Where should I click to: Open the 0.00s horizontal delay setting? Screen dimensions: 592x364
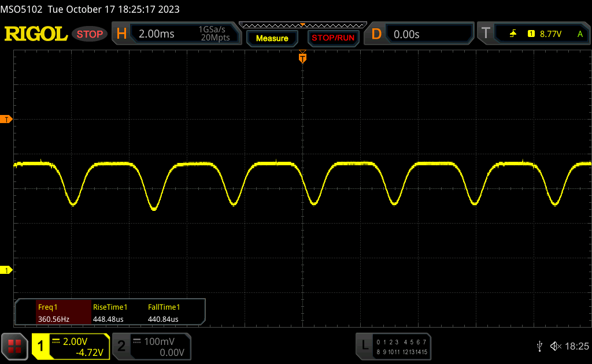tap(406, 34)
